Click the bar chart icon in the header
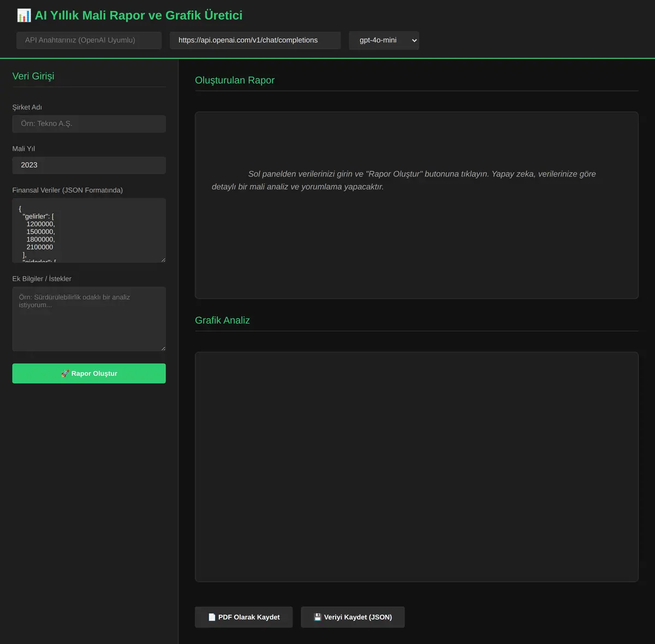The image size is (655, 644). pyautogui.click(x=24, y=15)
